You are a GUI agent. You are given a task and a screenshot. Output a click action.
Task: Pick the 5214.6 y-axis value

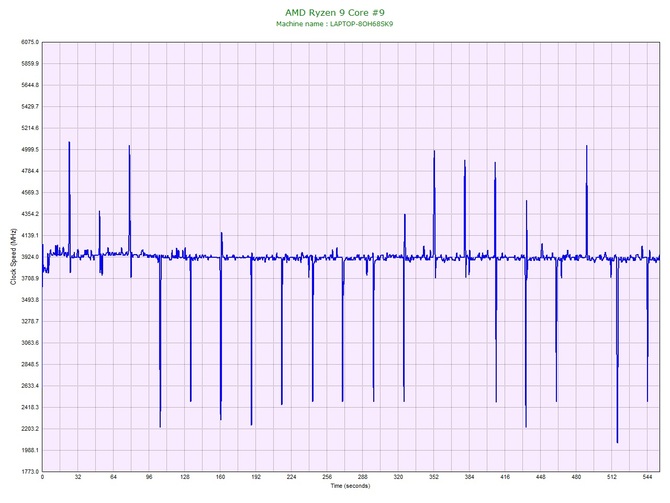tap(30, 128)
